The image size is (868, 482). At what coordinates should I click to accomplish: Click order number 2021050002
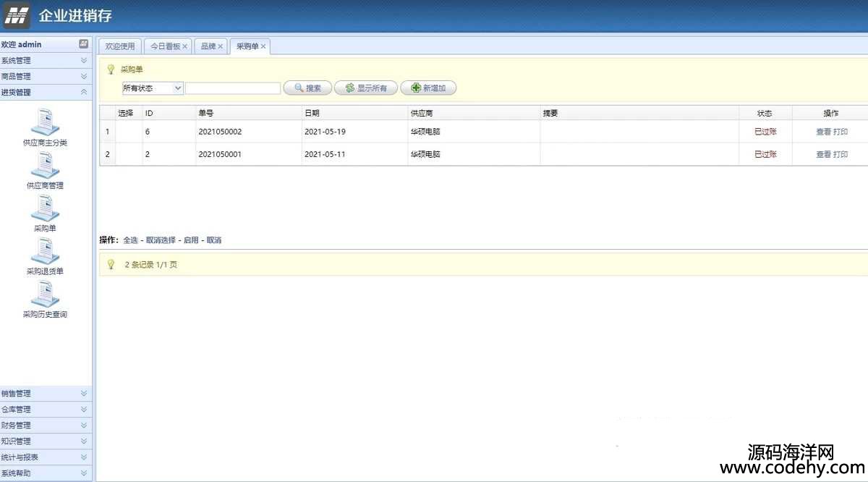pyautogui.click(x=220, y=132)
